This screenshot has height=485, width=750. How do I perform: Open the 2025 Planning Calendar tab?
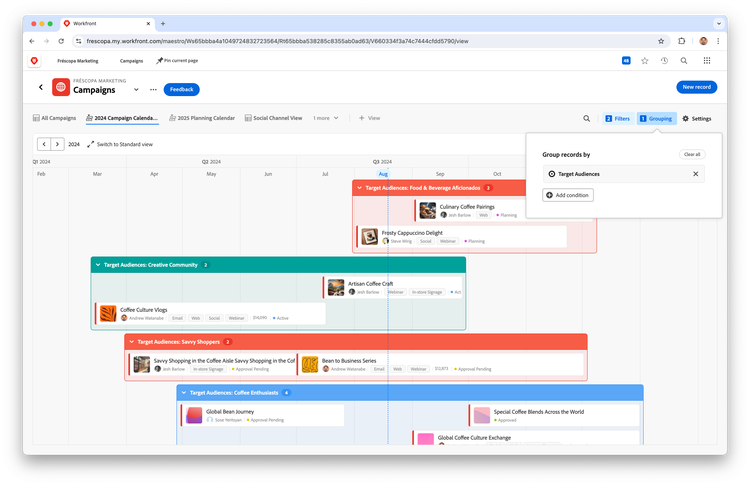200,118
